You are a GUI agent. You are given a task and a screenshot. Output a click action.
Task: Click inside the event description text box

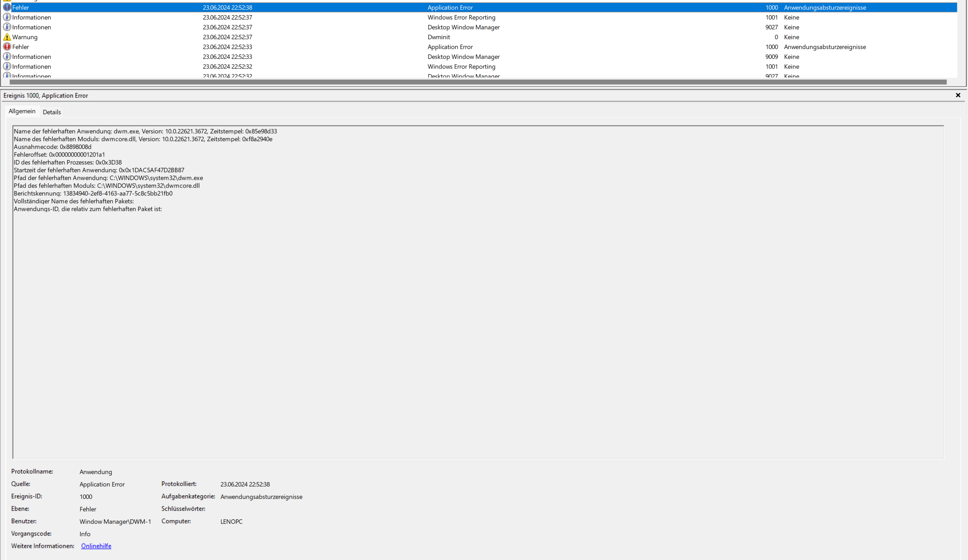coord(478,326)
